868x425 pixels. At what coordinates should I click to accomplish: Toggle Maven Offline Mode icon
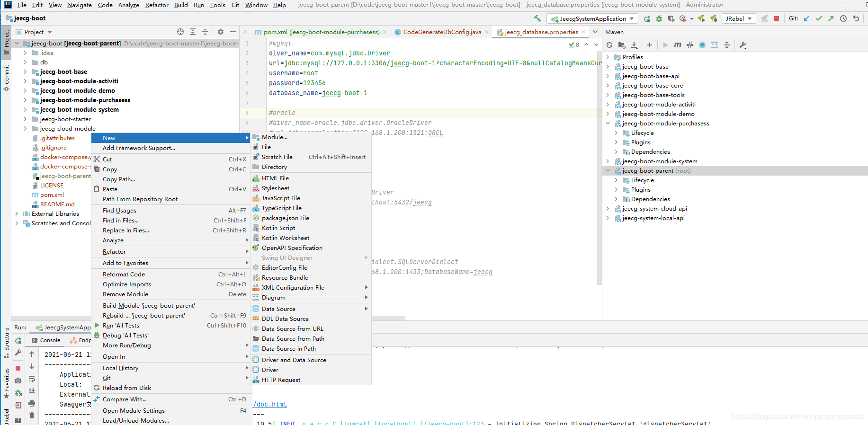690,45
